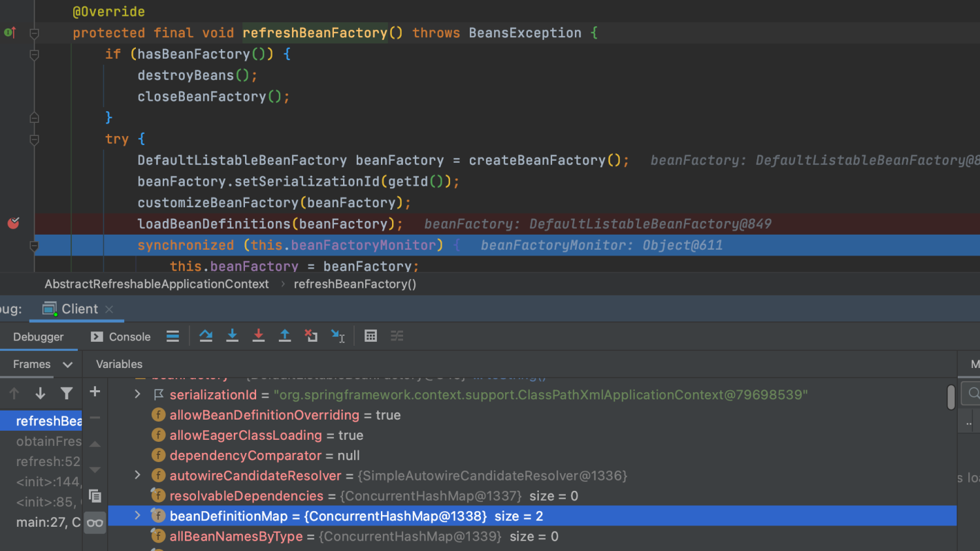The height and width of the screenshot is (551, 980).
Task: Select the Variables panel header
Action: pos(119,364)
